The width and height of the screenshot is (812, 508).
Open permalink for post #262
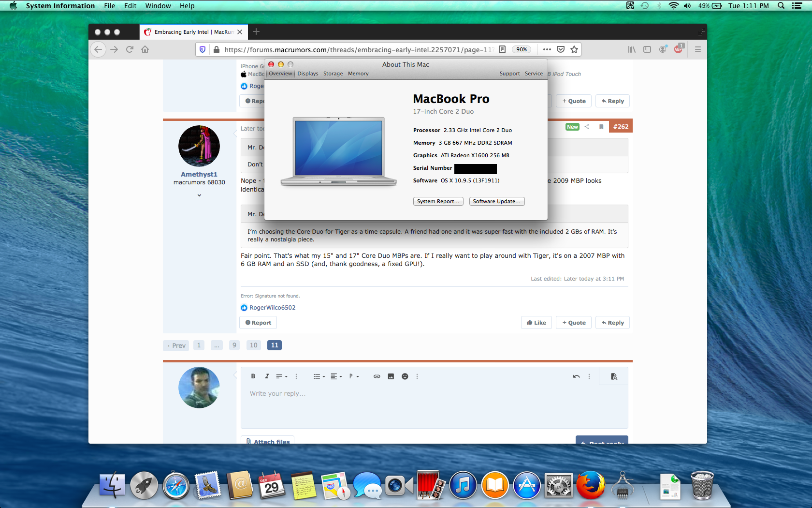point(621,127)
